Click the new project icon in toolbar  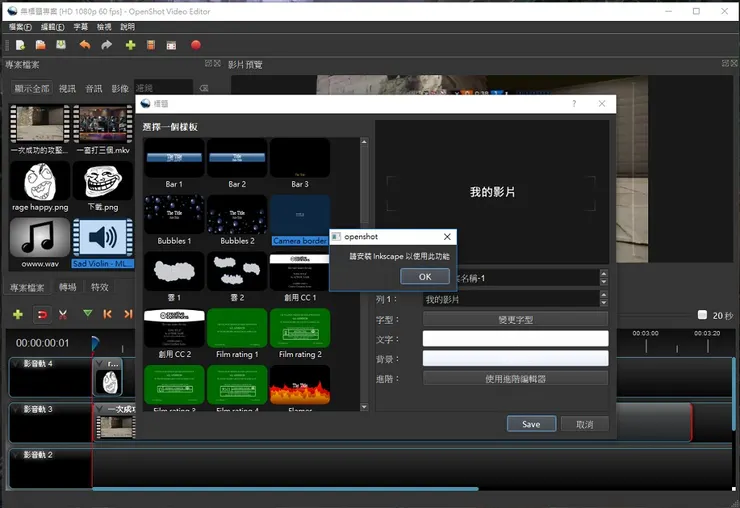(x=20, y=45)
